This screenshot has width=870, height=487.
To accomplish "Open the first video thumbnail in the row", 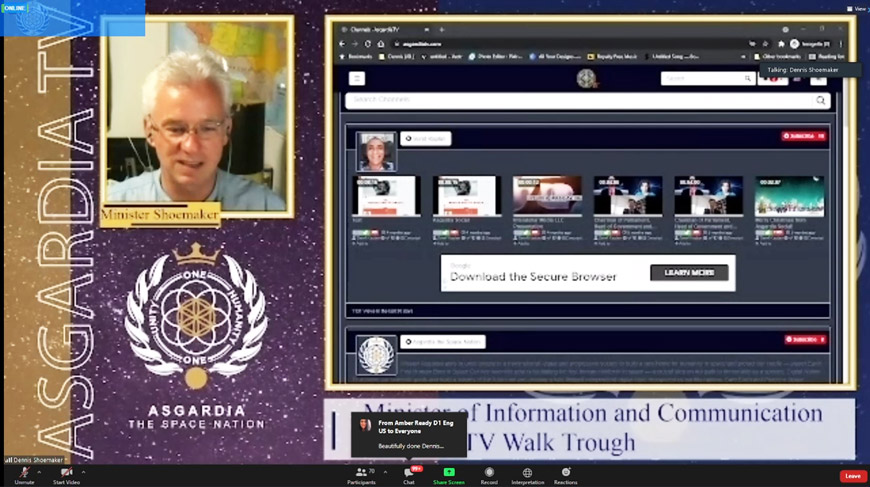I will point(386,196).
